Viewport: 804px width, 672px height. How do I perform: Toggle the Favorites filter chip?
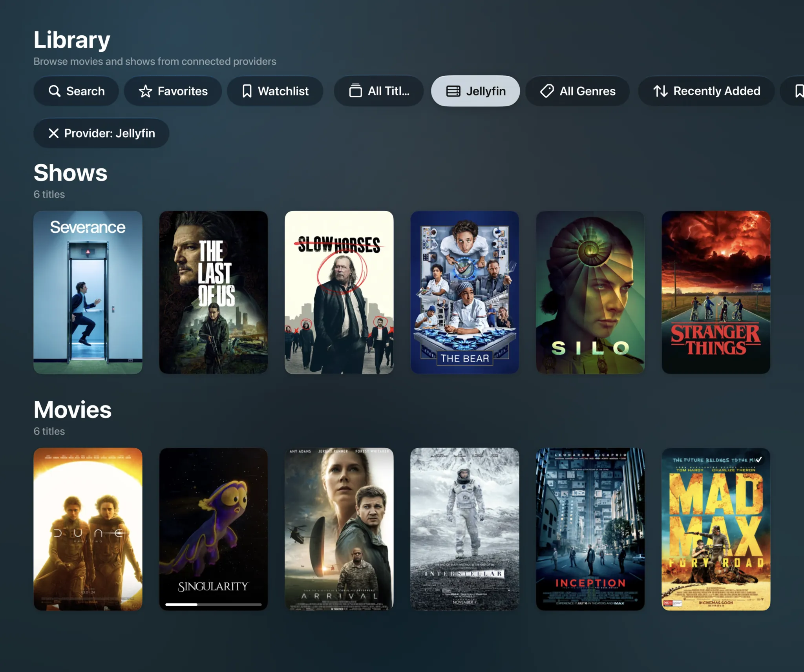coord(173,91)
